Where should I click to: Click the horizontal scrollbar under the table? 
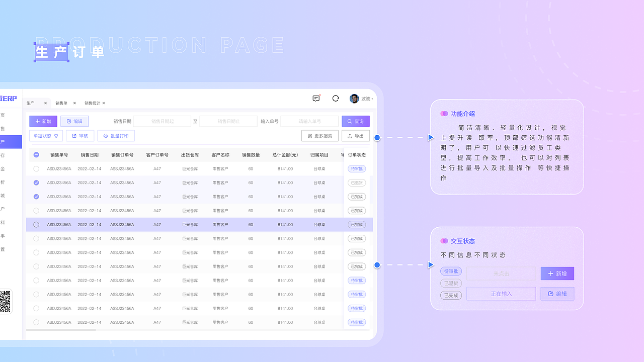click(61, 330)
